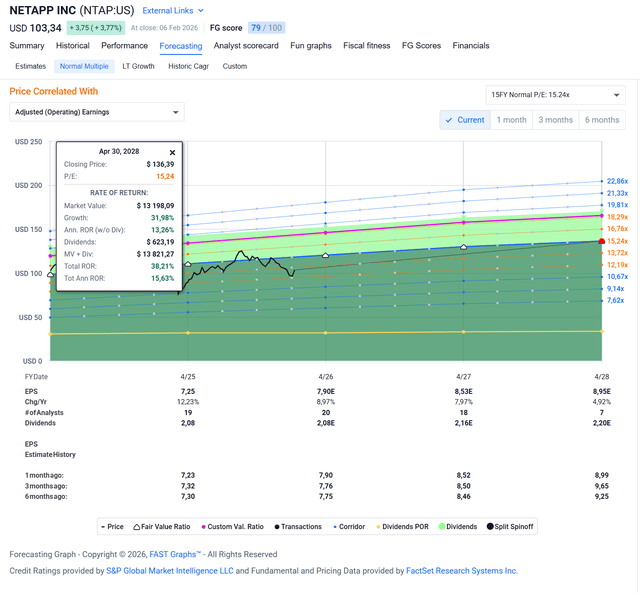640x593 pixels.
Task: Toggle Split Spinoff legend item
Action: (x=510, y=526)
